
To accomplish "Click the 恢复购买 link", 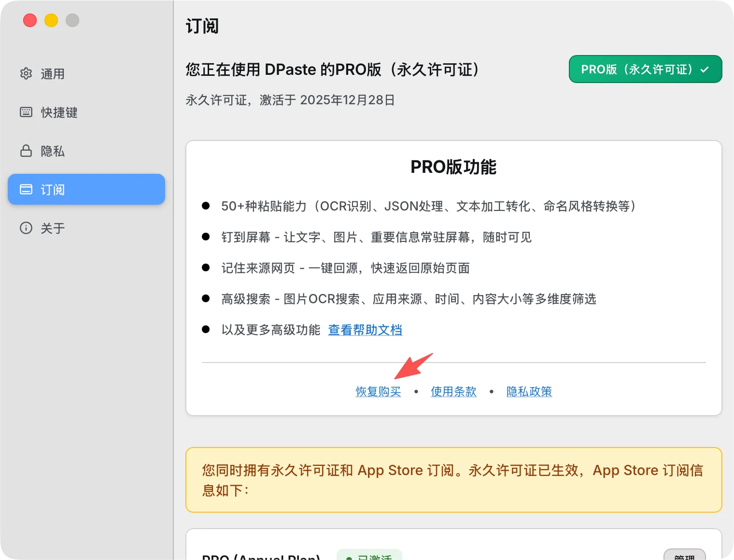I will pos(378,392).
